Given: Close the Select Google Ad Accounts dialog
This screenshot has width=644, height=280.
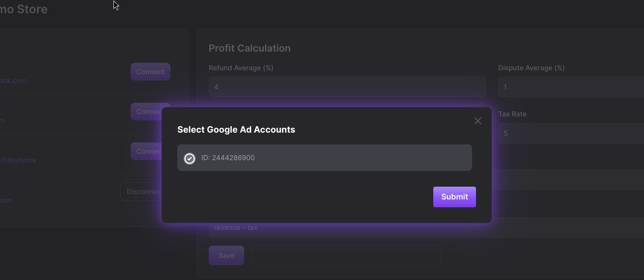Looking at the screenshot, I should pos(477,121).
